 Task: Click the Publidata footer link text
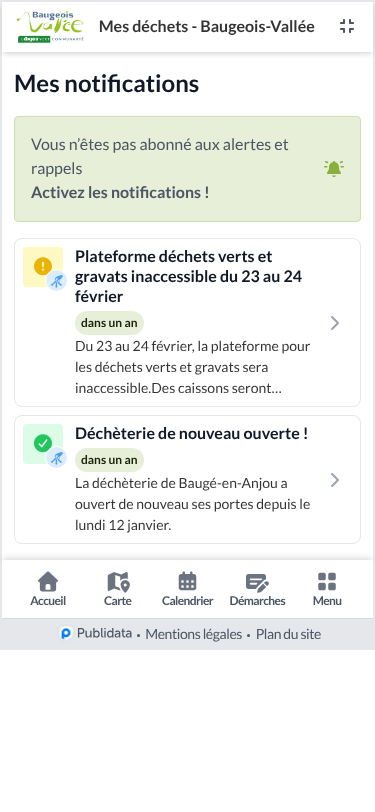click(104, 633)
